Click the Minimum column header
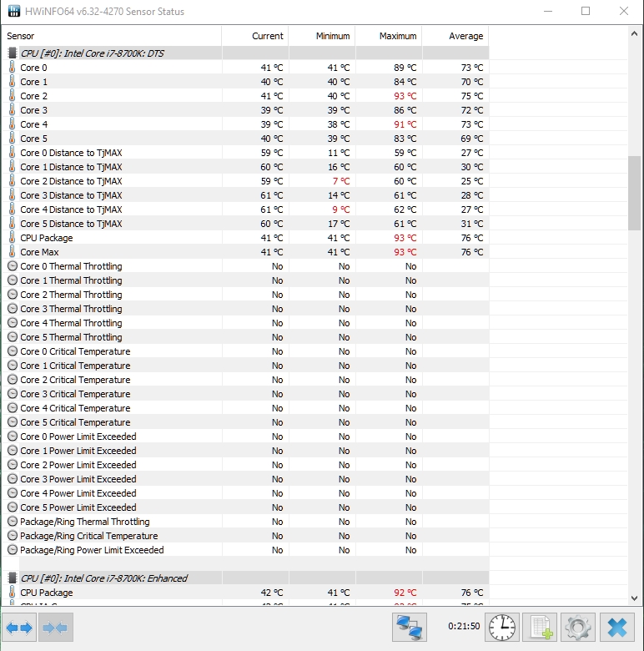Viewport: 644px width, 651px height. (x=322, y=36)
